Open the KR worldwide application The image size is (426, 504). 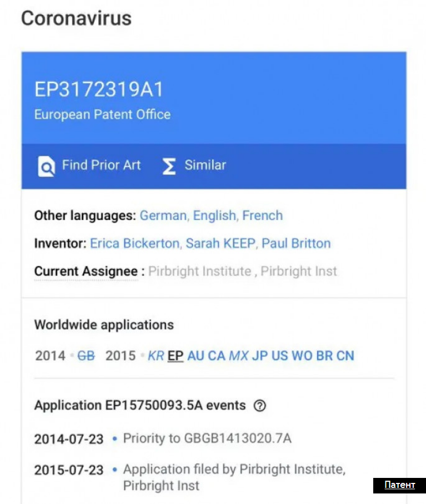pyautogui.click(x=156, y=356)
